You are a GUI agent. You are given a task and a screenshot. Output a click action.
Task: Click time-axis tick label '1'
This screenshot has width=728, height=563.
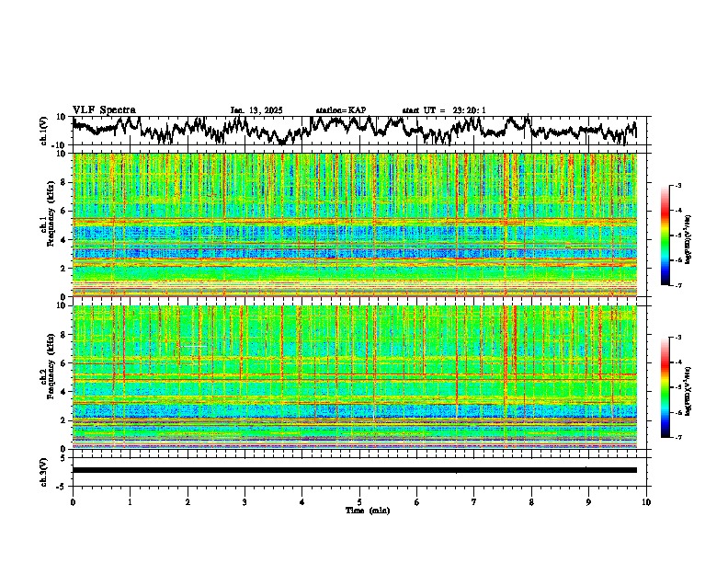tap(130, 502)
